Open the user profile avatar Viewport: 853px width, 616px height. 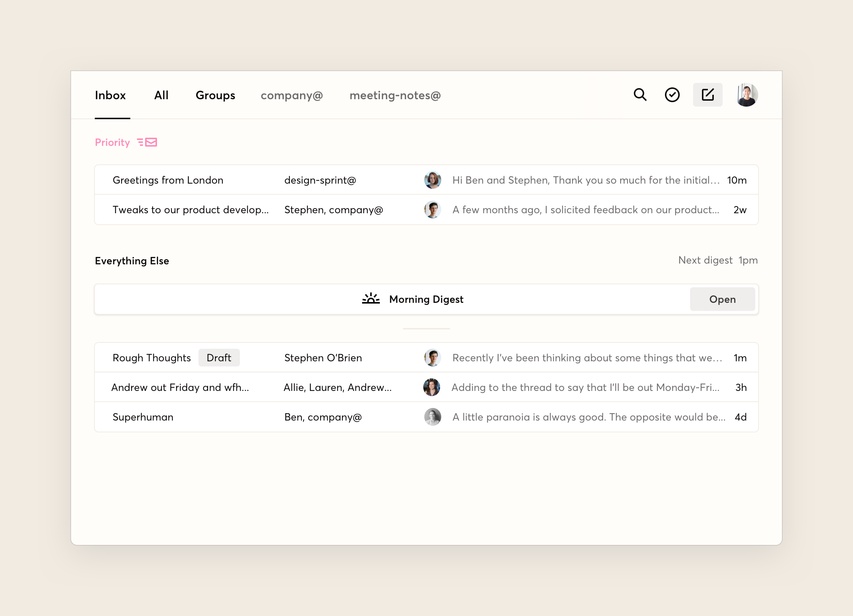point(747,95)
